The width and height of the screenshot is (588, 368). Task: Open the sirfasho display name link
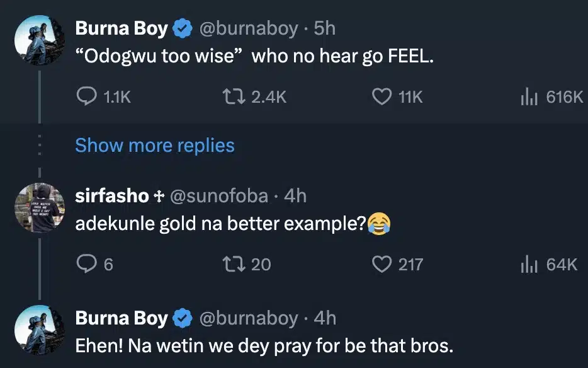[x=111, y=196]
